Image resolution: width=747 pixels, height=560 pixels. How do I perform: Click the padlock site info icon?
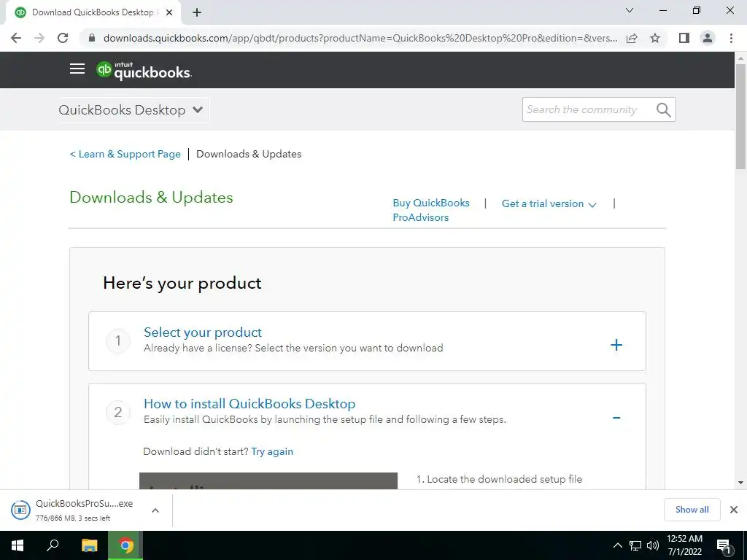point(92,38)
